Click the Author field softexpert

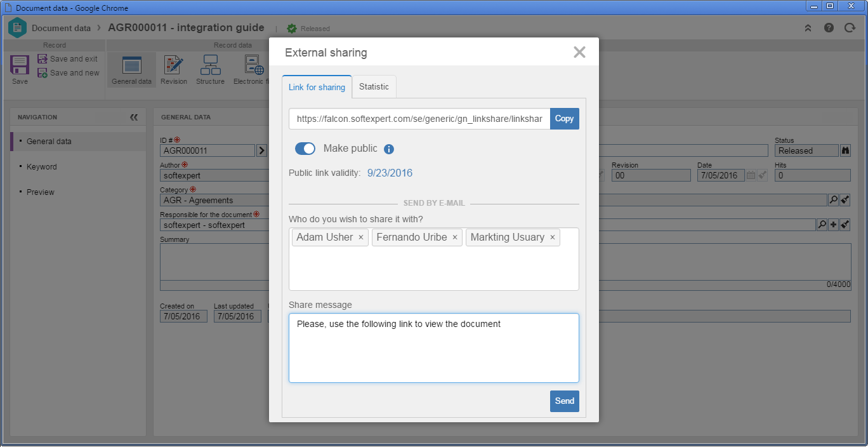214,176
